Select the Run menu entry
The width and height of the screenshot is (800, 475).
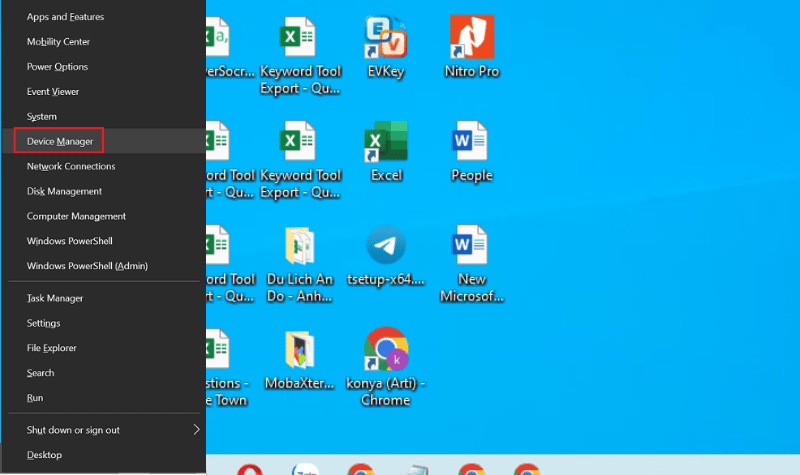tap(35, 398)
